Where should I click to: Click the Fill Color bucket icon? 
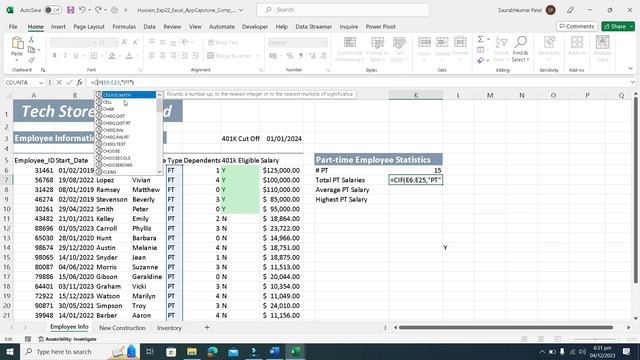point(112,56)
